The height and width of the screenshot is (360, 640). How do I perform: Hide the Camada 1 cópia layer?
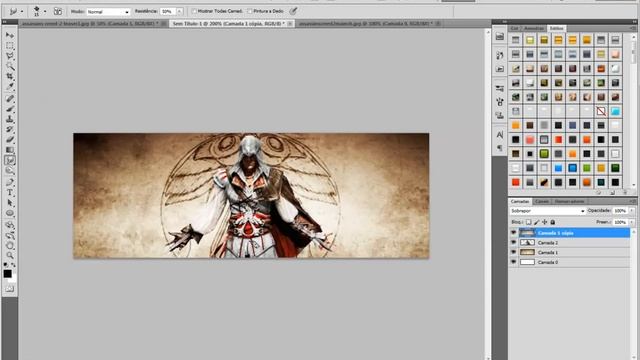click(x=513, y=233)
